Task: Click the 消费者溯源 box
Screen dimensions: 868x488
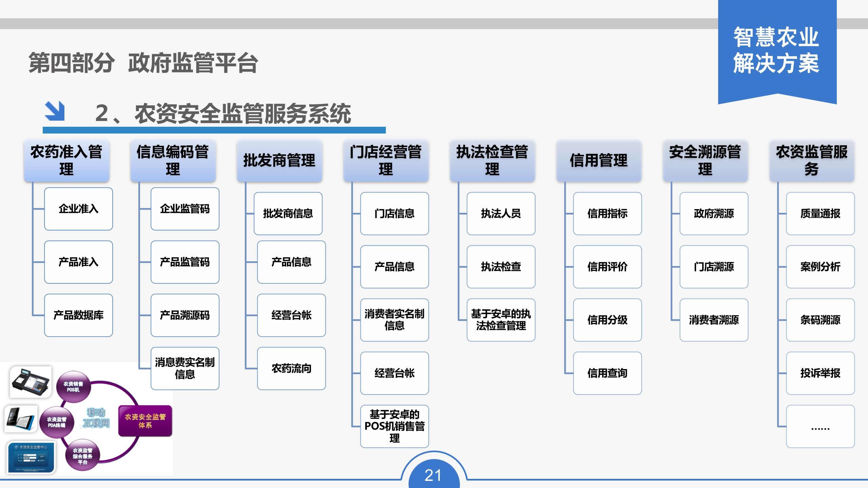Action: click(x=714, y=320)
